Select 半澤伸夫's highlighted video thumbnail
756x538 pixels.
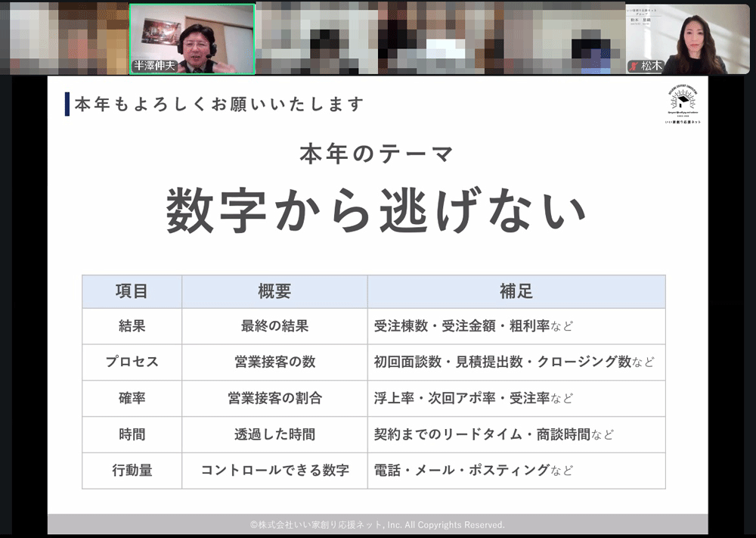click(192, 38)
